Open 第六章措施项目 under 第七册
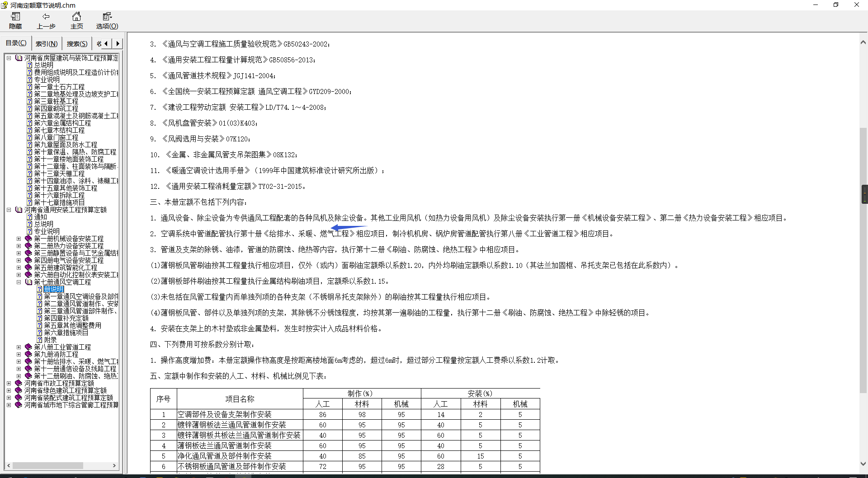Image resolution: width=868 pixels, height=478 pixels. point(66,333)
